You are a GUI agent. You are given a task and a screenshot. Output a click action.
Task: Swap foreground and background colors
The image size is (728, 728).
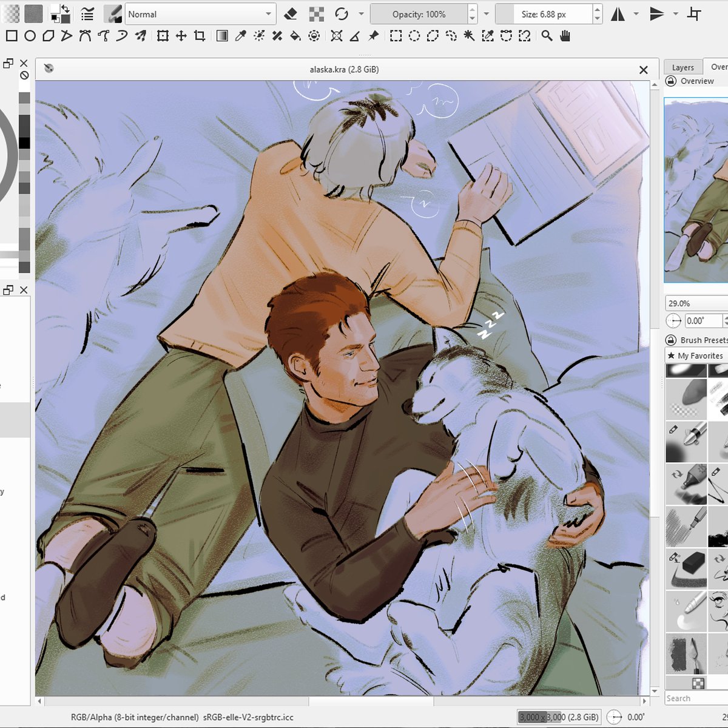(x=65, y=9)
